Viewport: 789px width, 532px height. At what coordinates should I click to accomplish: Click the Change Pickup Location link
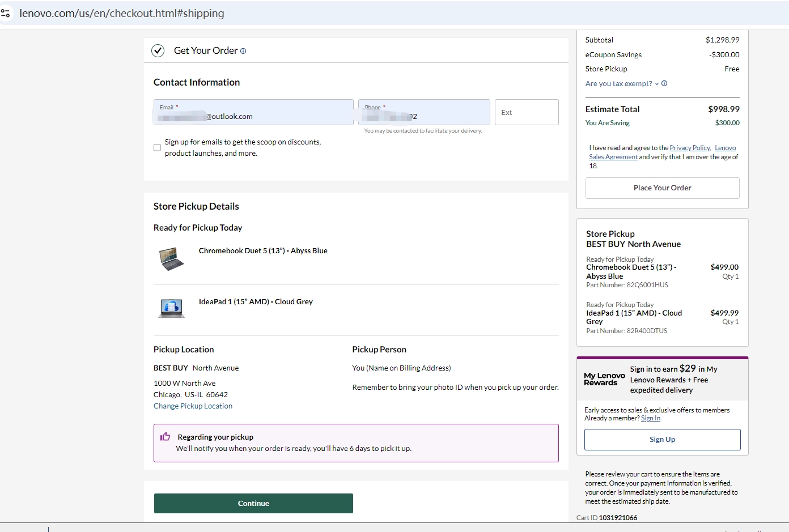(193, 406)
